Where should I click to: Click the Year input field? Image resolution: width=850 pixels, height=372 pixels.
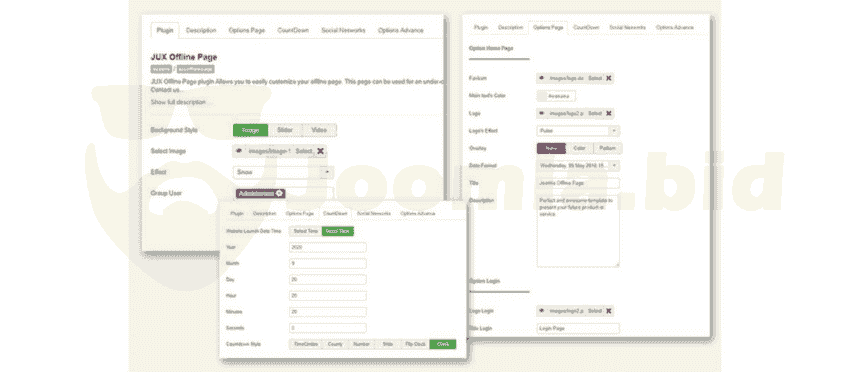pos(327,247)
